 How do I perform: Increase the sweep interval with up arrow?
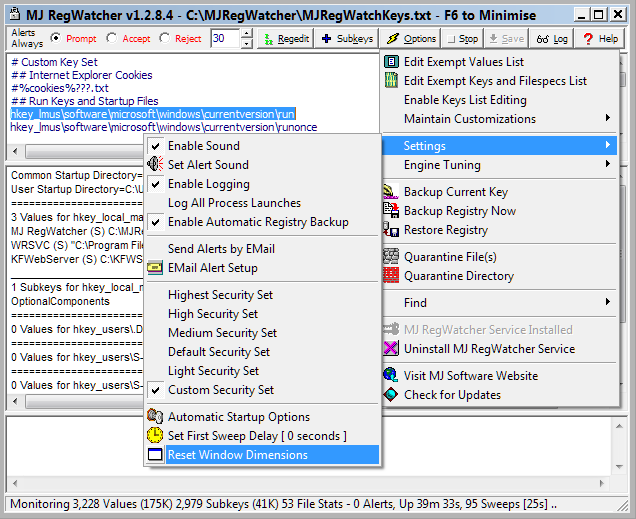247,33
